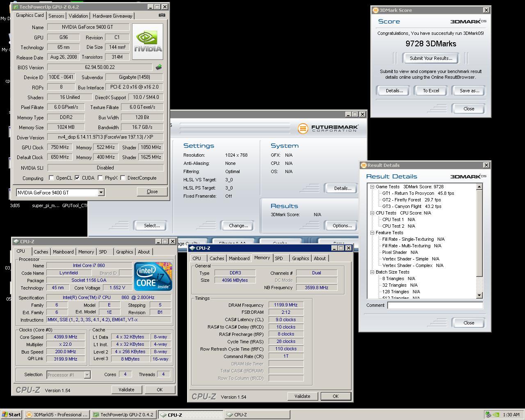Open the Hardware Giveaway tab
525x420 pixels.
click(x=112, y=16)
